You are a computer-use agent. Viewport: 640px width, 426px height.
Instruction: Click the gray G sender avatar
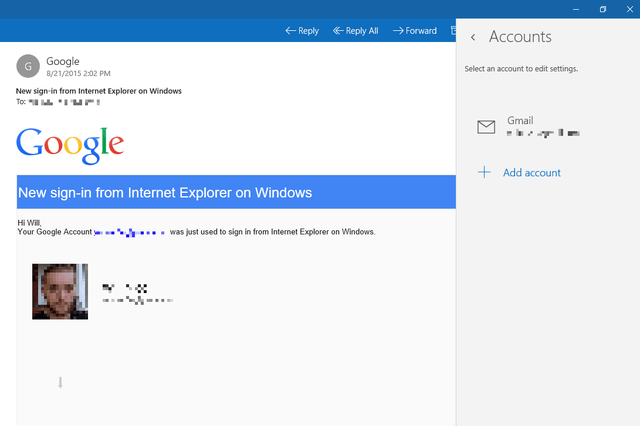tap(28, 66)
